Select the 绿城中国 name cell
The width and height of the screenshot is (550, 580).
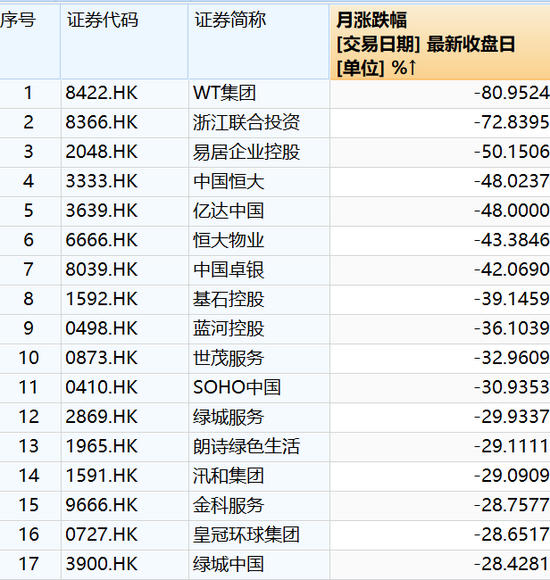tap(259, 564)
